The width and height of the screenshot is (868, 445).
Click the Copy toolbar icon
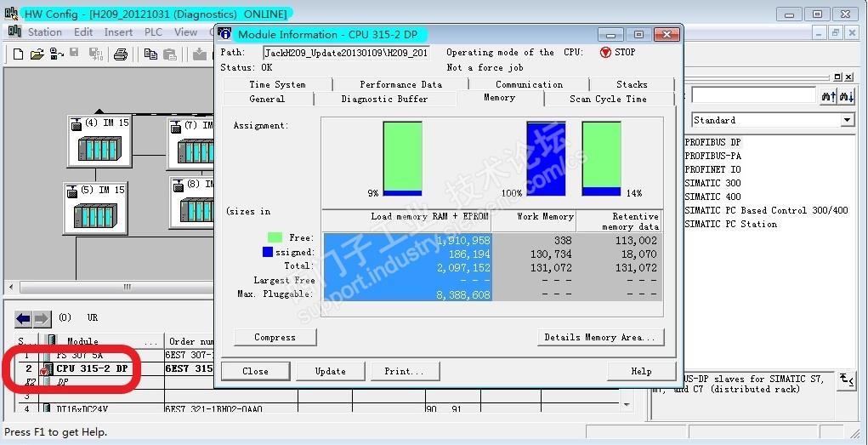pyautogui.click(x=150, y=54)
